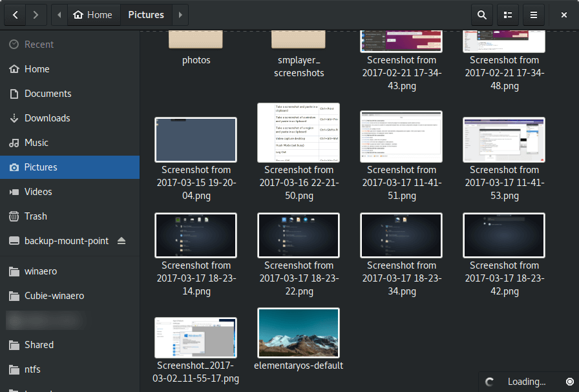Open the Shared folder
The image size is (579, 392).
[40, 344]
